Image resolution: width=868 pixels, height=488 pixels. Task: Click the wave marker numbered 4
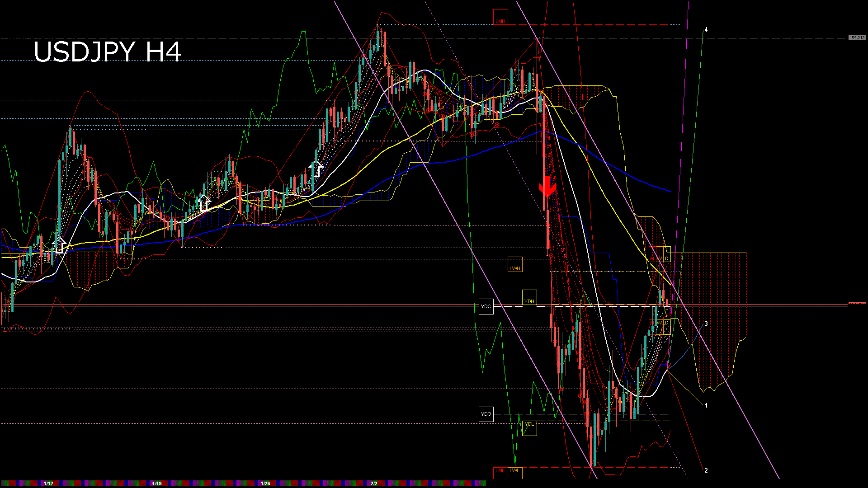pos(706,29)
